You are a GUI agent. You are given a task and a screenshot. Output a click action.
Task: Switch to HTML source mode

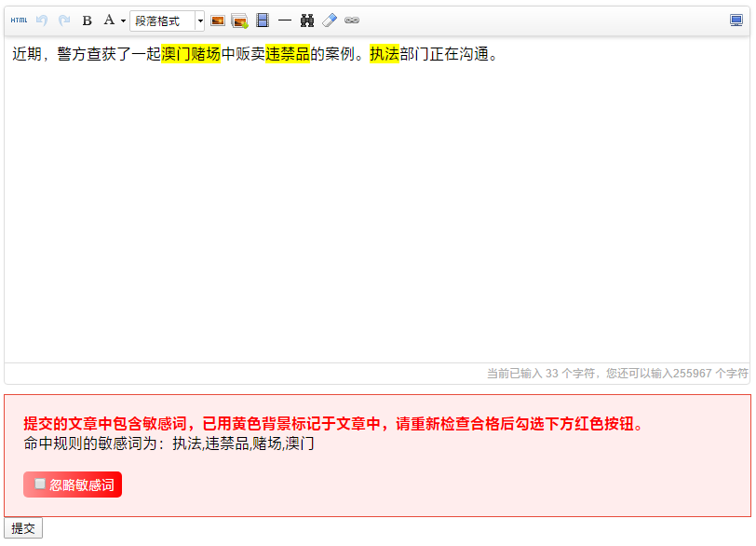20,20
